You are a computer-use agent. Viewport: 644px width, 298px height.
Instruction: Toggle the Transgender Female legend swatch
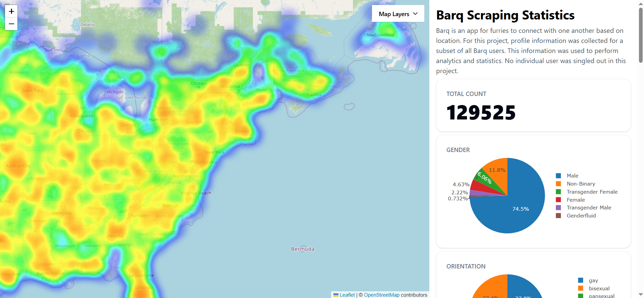pos(558,192)
